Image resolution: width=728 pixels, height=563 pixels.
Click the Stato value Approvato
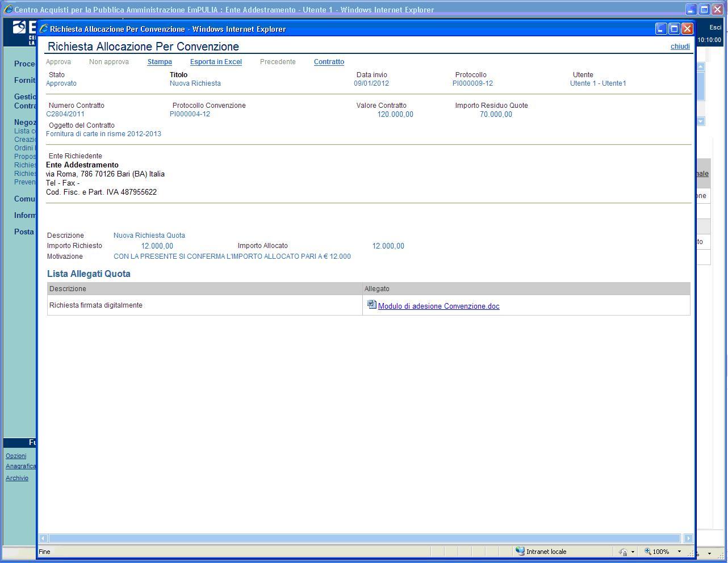(x=61, y=83)
